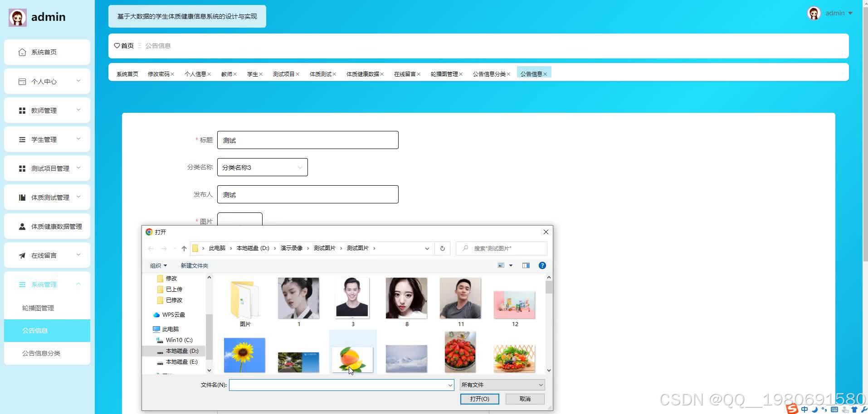Switch to the 系统首页 tab
Viewport: 868px width, 414px height.
tap(127, 74)
